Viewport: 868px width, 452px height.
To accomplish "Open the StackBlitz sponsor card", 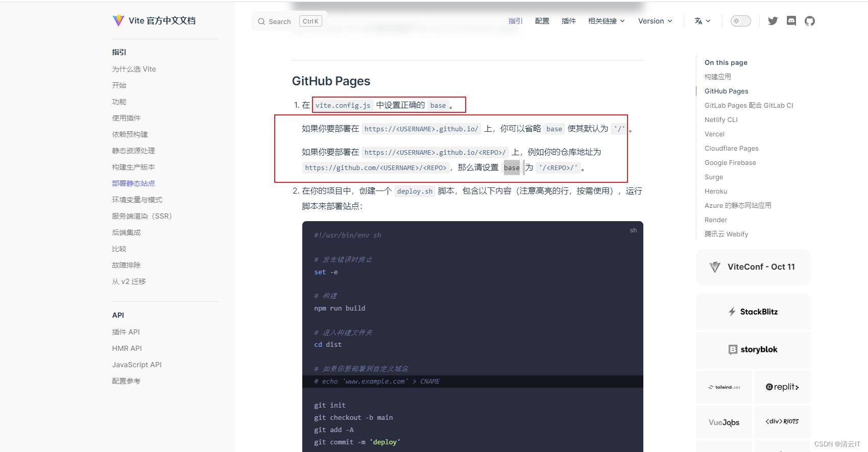I will pyautogui.click(x=753, y=312).
